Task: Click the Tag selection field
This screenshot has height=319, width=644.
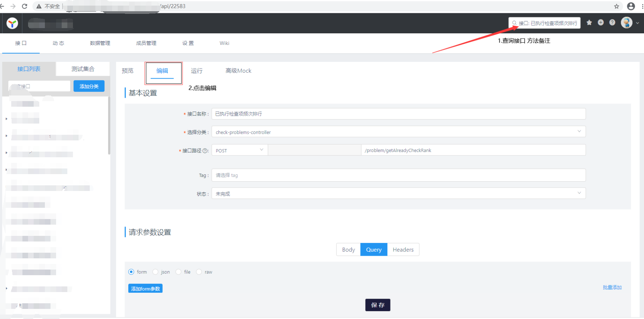Action: click(x=399, y=175)
